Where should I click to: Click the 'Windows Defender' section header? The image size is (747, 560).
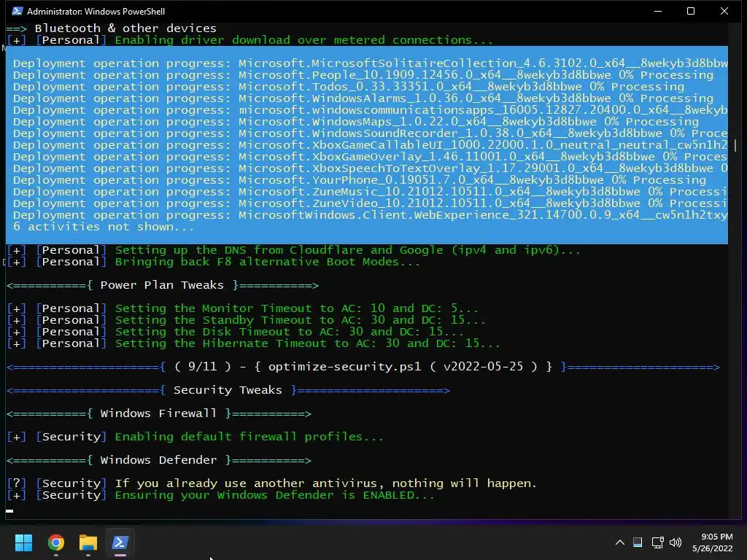158,460
